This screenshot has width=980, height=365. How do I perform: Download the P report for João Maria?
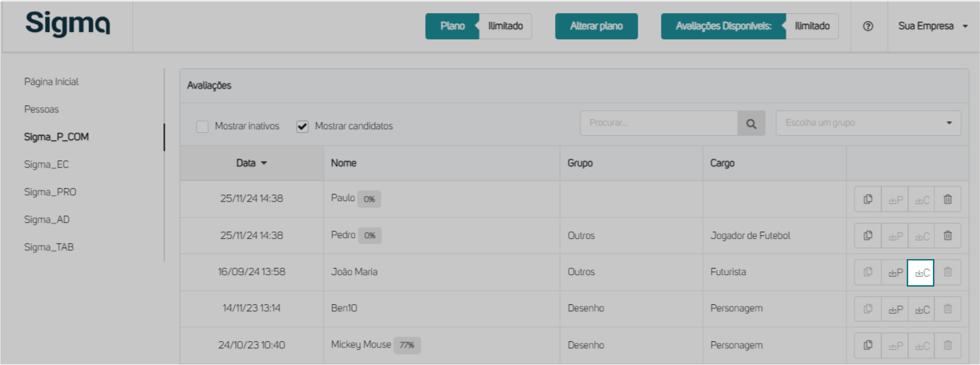(895, 272)
